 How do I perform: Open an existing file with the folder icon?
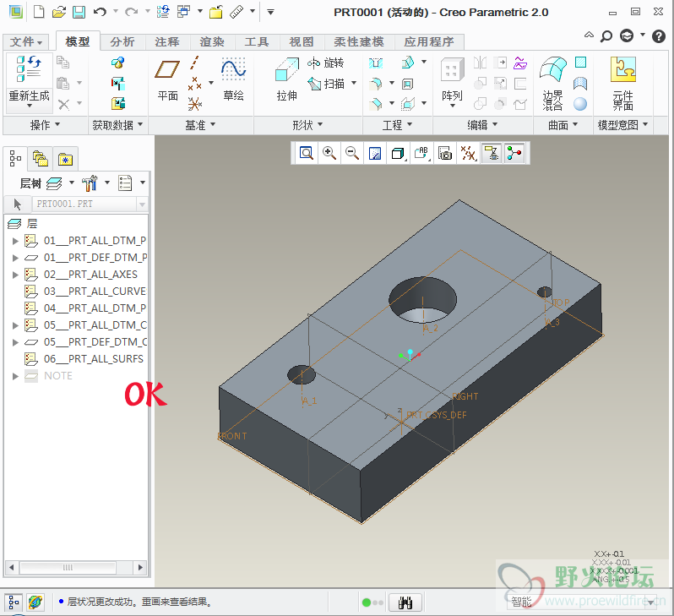[x=59, y=12]
